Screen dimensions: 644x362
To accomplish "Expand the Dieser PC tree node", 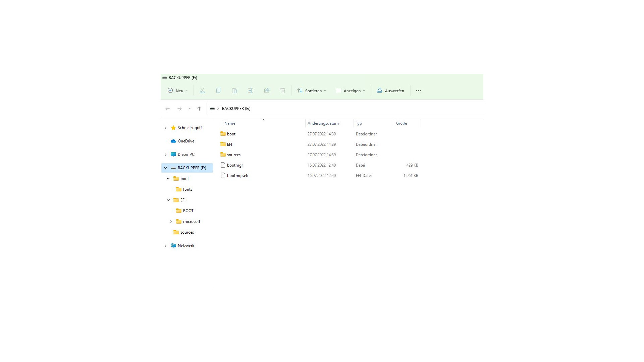I will click(165, 155).
